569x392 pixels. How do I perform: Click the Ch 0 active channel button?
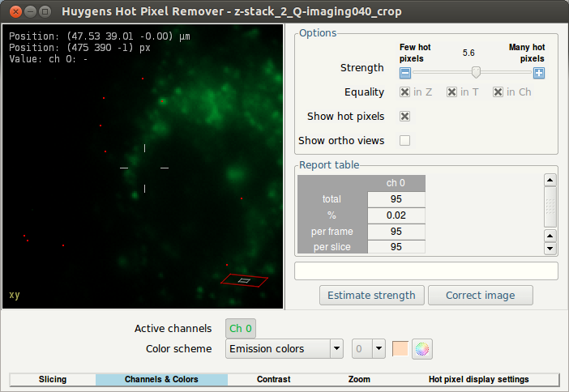tap(241, 328)
